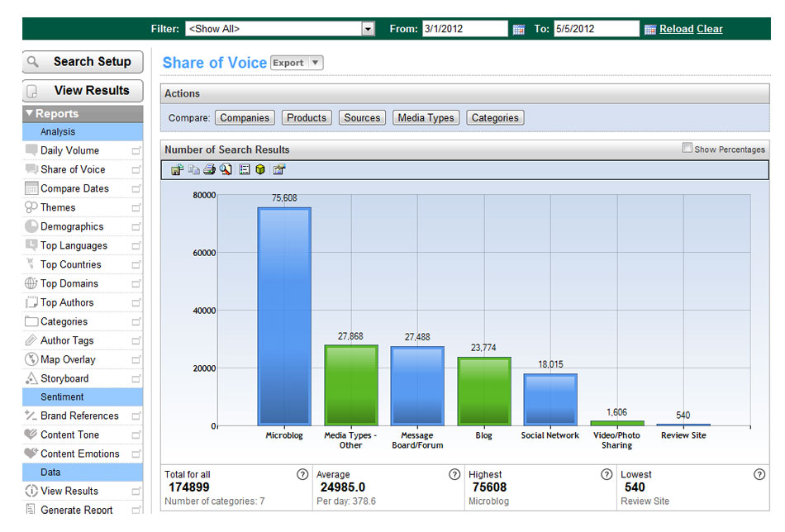785x532 pixels.
Task: Select the Social Network bar
Action: (x=550, y=400)
